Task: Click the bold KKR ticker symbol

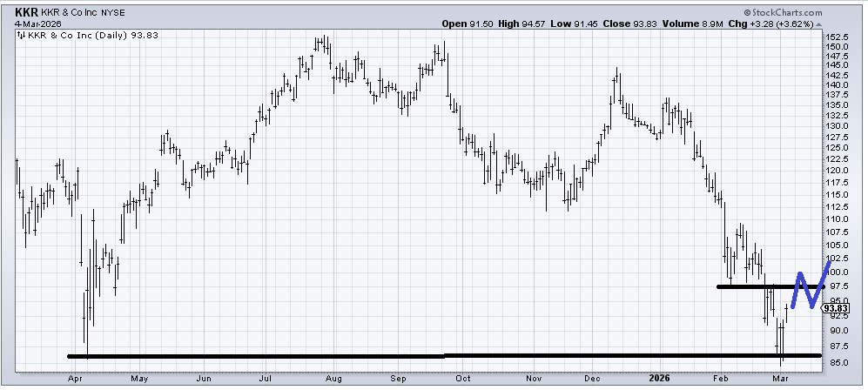Action: pyautogui.click(x=27, y=12)
